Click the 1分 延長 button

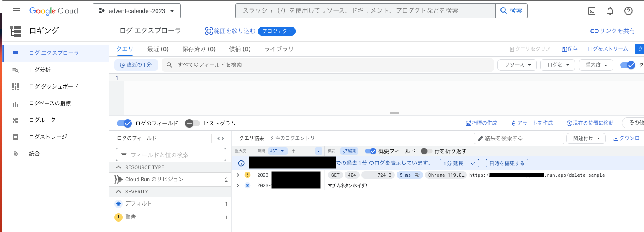[x=453, y=163]
